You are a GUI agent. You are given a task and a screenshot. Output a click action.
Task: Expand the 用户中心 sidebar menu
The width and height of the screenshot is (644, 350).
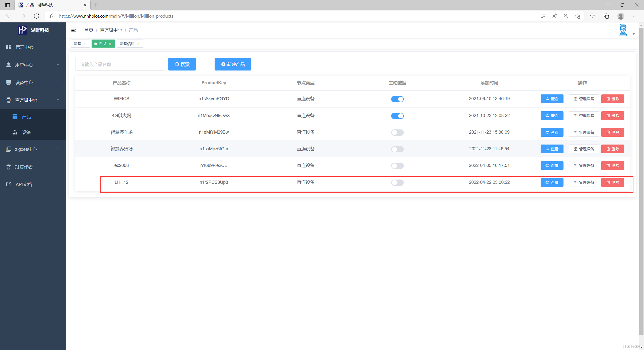(x=33, y=65)
